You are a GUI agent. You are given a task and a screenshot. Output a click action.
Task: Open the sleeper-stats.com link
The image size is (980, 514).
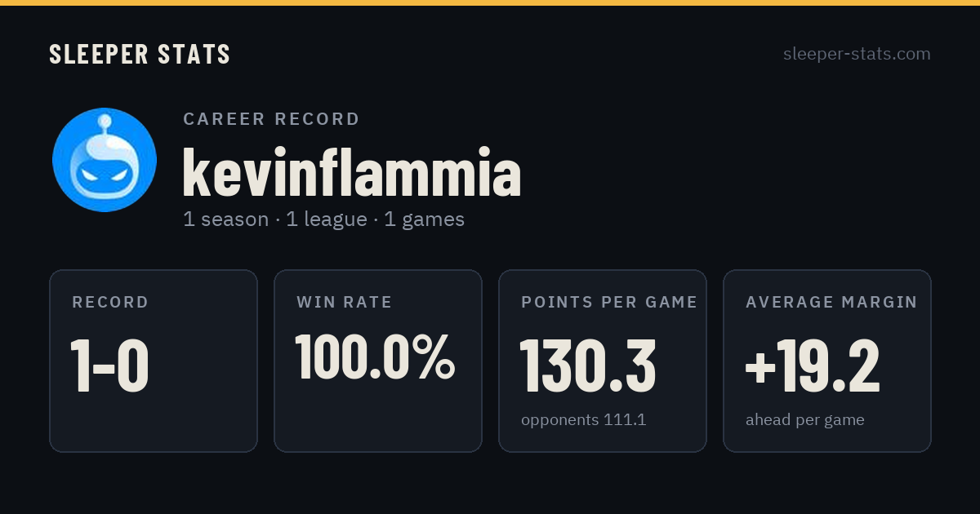(857, 54)
